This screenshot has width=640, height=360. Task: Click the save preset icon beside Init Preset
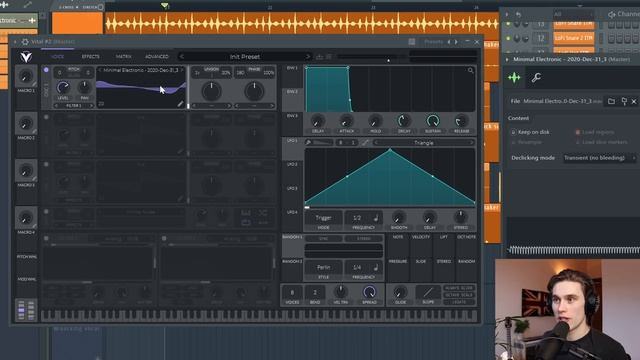pos(320,57)
